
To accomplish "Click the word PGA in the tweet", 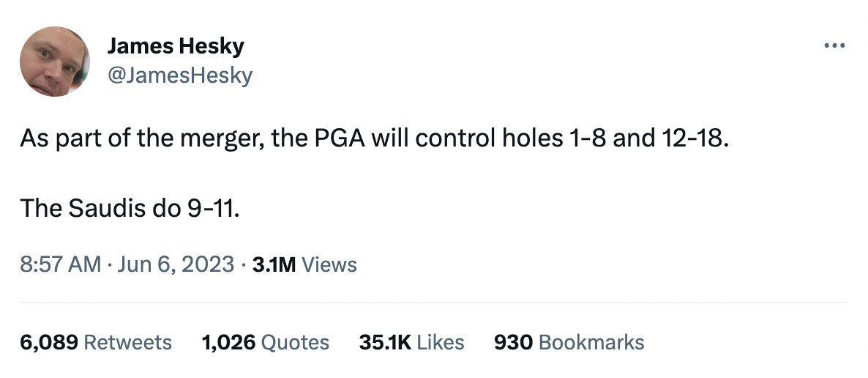I will click(x=340, y=138).
